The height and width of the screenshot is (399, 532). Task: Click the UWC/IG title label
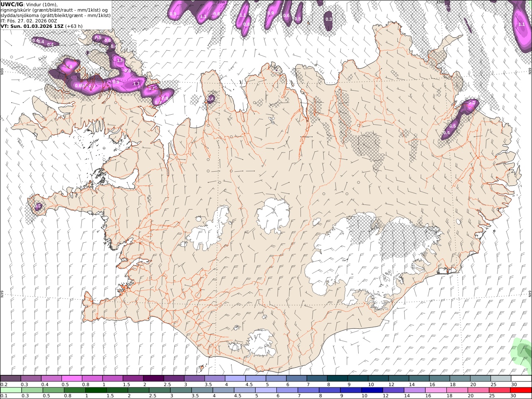point(12,4)
